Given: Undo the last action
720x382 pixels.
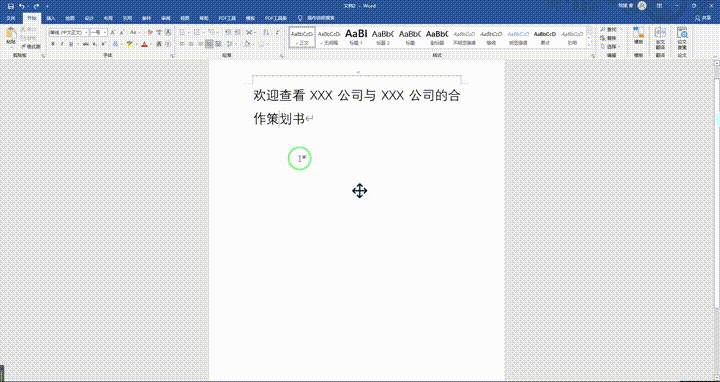Looking at the screenshot, I should (21, 6).
